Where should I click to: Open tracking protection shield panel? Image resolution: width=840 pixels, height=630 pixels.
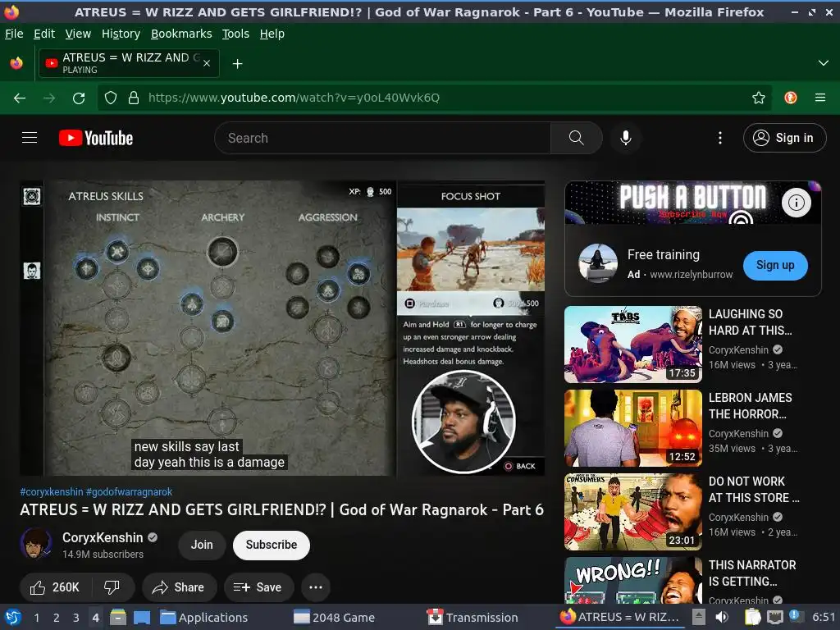point(111,98)
